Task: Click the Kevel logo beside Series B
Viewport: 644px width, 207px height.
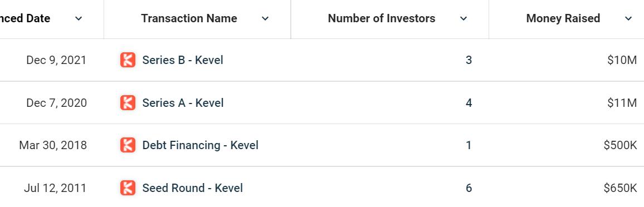Action: click(x=128, y=60)
